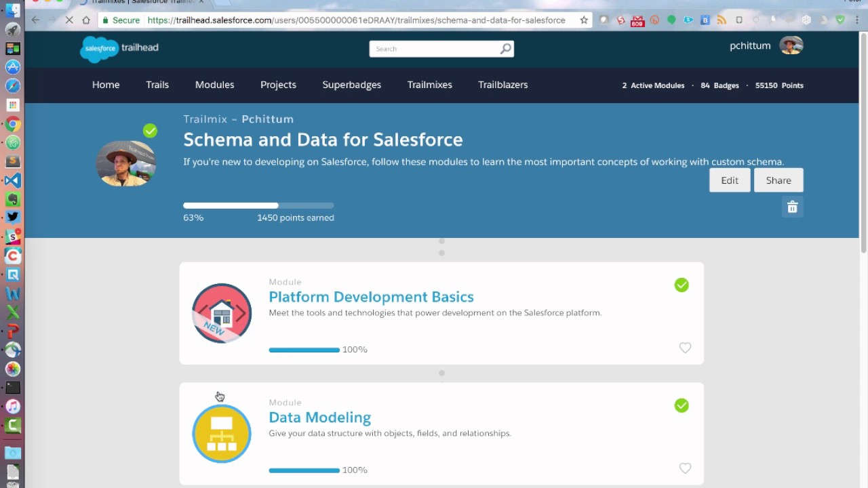Viewport: 868px width, 488px height.
Task: Click the 55150 Points stat
Action: tap(779, 85)
